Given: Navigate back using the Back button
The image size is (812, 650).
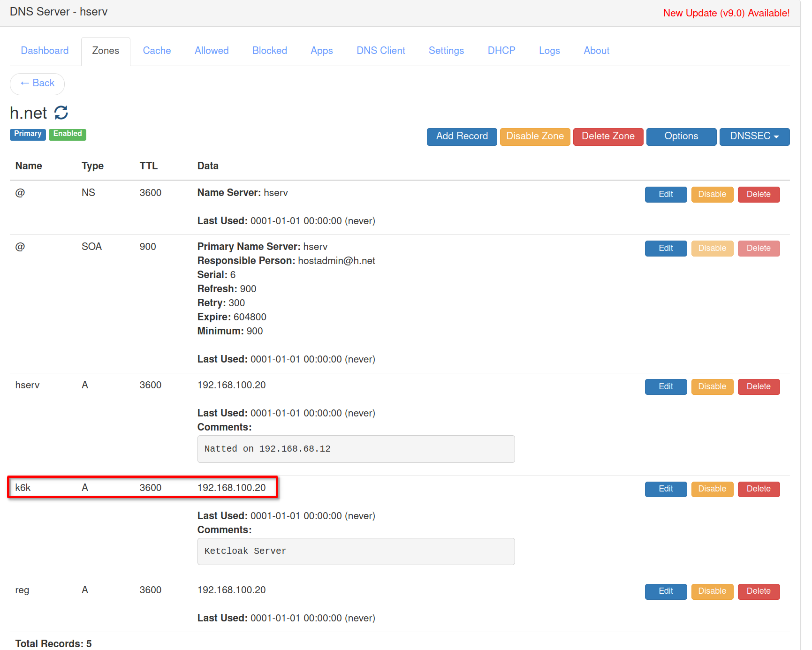Looking at the screenshot, I should click(x=37, y=83).
